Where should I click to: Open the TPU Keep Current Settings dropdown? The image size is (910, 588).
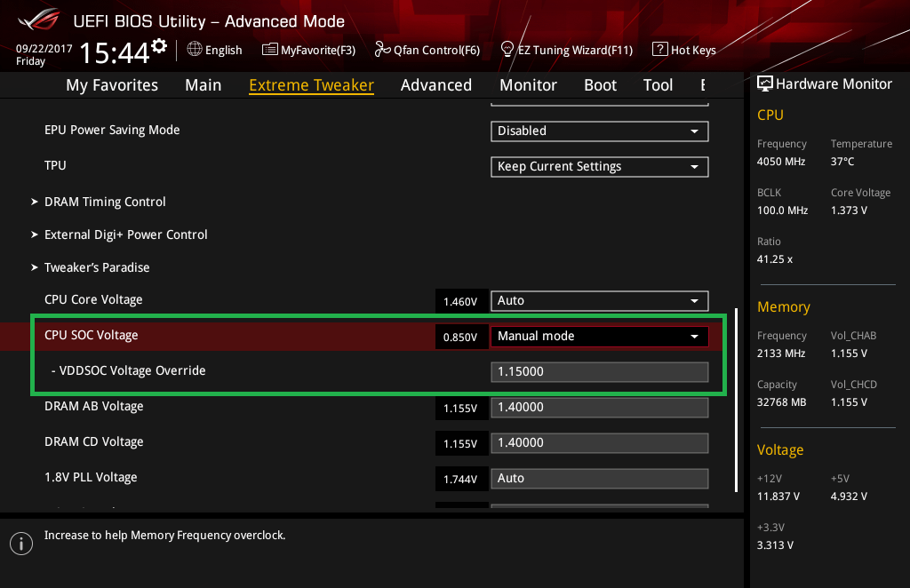click(x=600, y=167)
